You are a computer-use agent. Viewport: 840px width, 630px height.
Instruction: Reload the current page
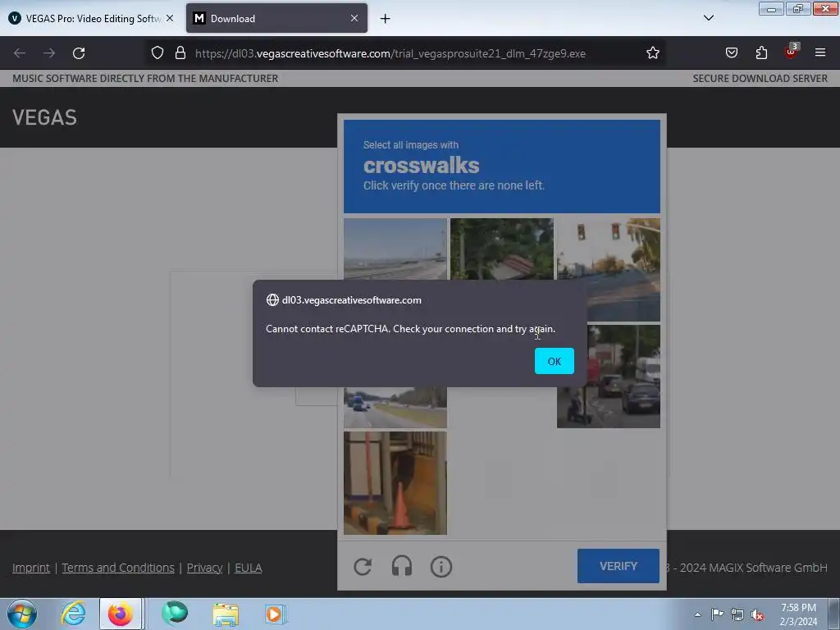(x=79, y=53)
